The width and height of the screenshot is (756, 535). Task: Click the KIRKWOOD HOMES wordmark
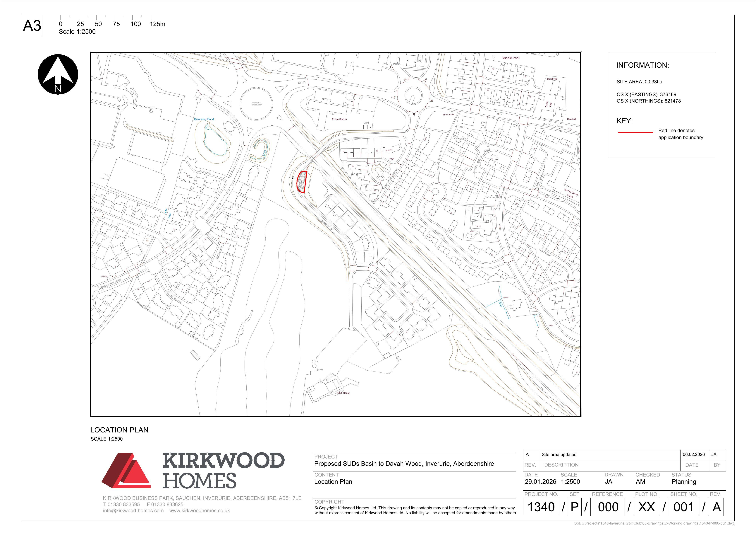click(224, 470)
